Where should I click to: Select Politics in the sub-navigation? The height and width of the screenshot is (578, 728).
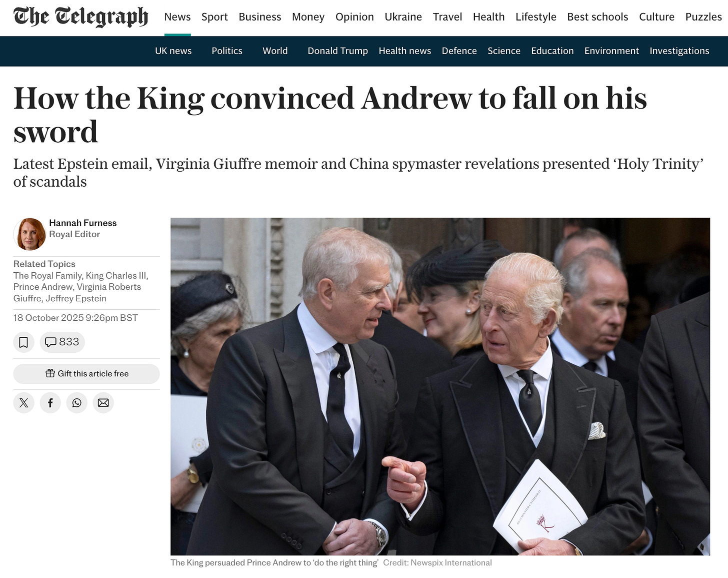pyautogui.click(x=227, y=51)
